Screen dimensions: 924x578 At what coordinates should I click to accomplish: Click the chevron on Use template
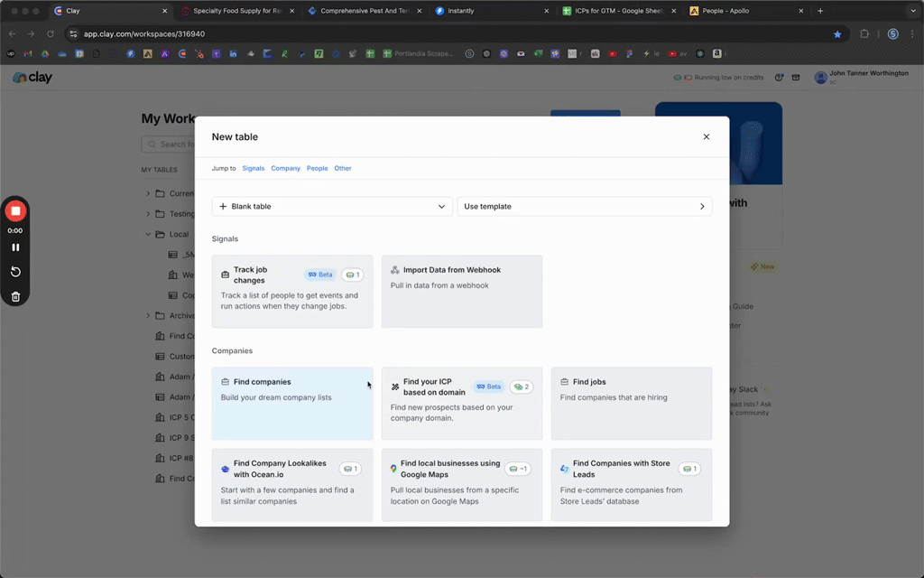click(x=702, y=207)
